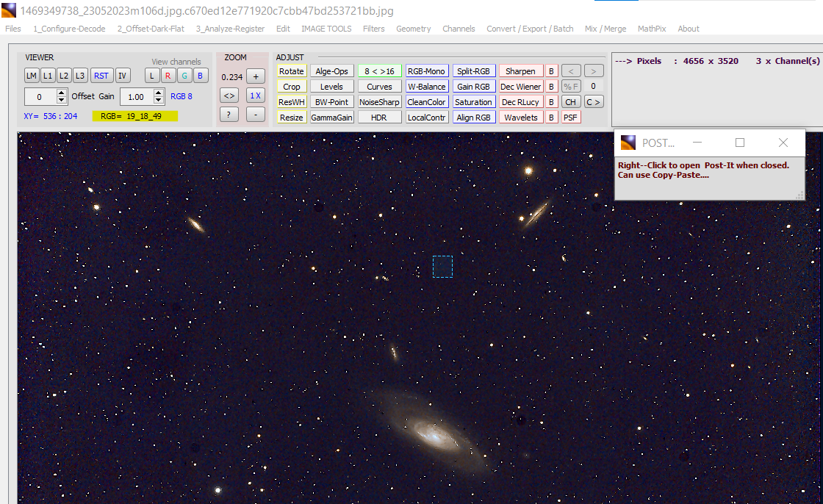823x504 pixels.
Task: Select the L2 viewer level
Action: 64,76
